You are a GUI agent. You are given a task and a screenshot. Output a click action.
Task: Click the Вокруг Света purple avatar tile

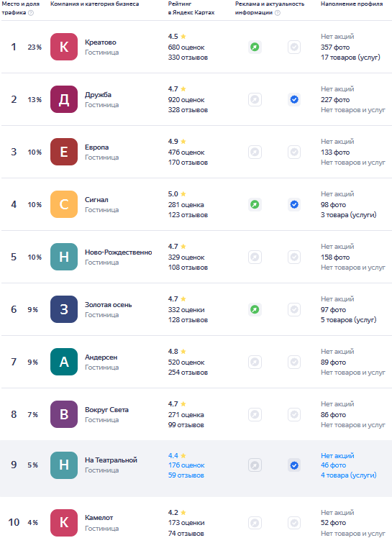(64, 414)
